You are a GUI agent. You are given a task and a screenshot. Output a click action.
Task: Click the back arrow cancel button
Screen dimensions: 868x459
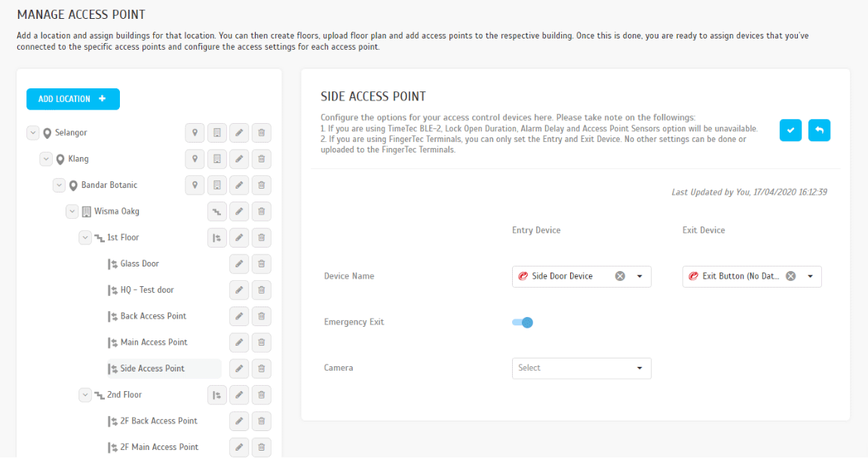click(x=819, y=131)
